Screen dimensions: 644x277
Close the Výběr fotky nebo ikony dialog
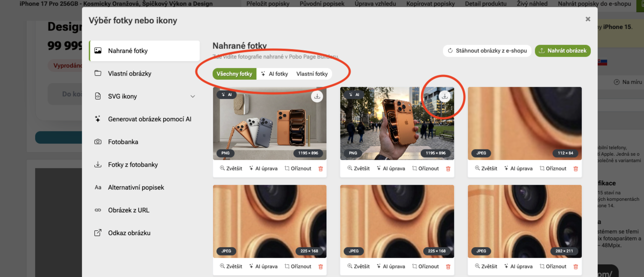pyautogui.click(x=588, y=19)
